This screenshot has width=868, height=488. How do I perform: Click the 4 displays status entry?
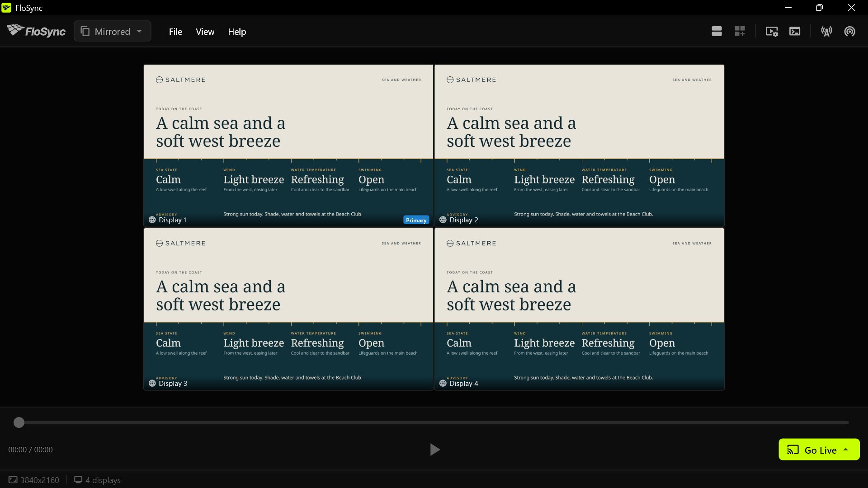tap(98, 480)
